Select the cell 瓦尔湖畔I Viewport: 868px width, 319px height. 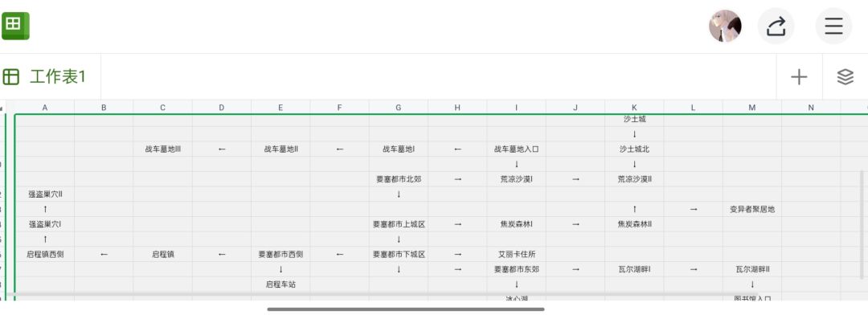[x=634, y=269]
